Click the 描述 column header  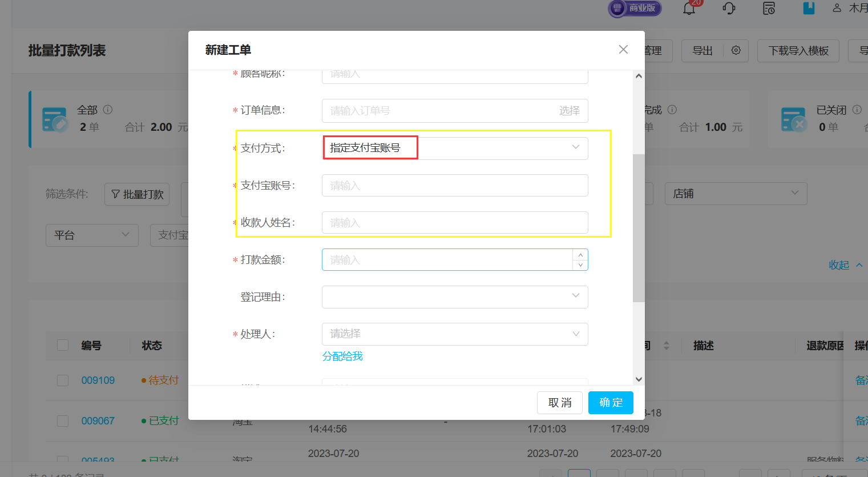click(x=703, y=346)
